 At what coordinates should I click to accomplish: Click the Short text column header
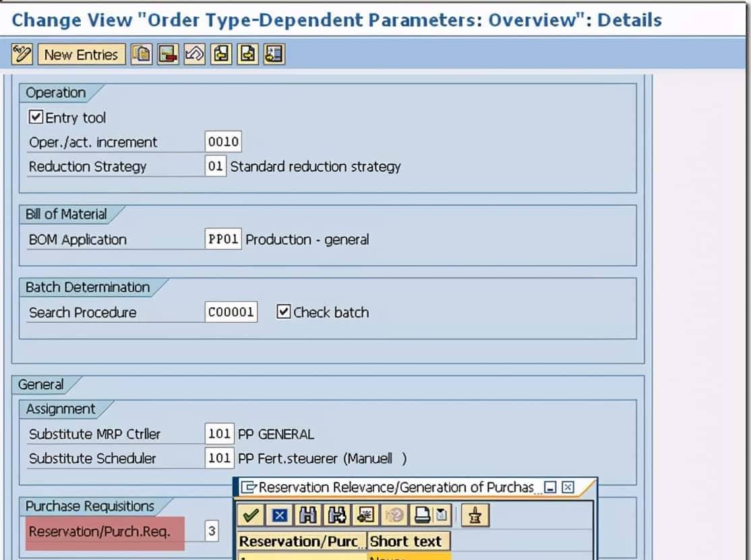click(409, 541)
